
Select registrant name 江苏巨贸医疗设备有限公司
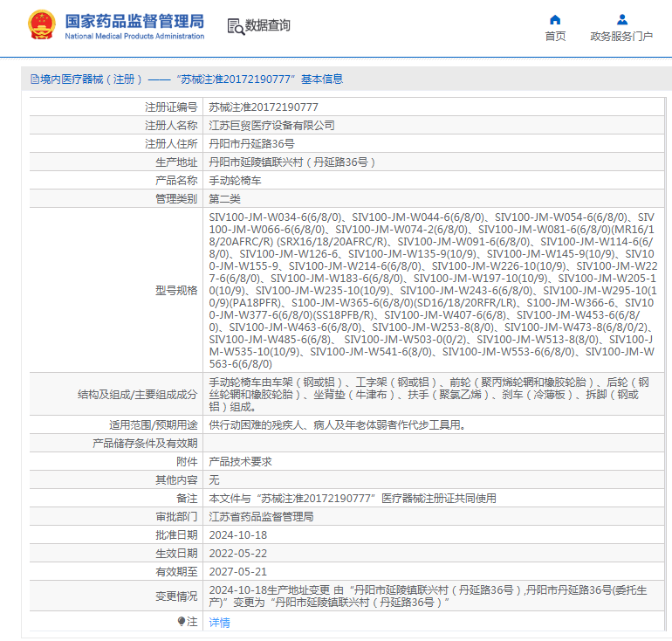[271, 126]
